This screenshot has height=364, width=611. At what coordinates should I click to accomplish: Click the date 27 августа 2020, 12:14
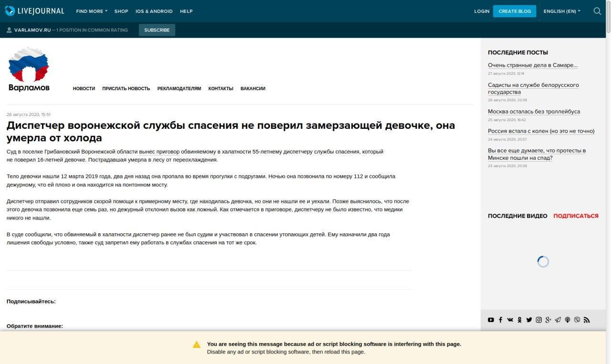point(506,73)
